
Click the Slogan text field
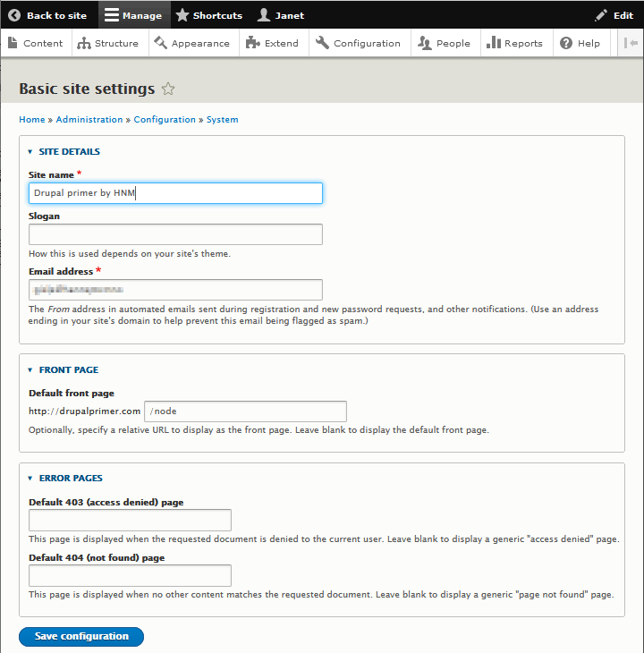[x=175, y=234]
